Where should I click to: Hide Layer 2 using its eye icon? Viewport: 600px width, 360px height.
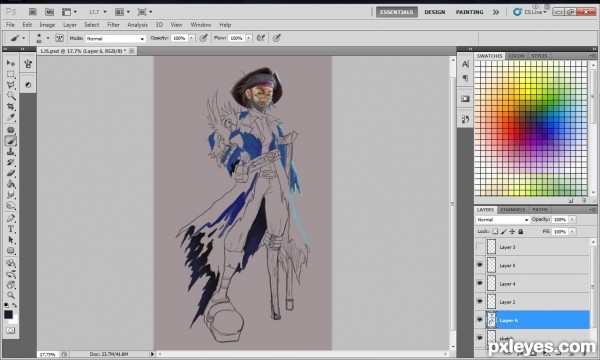(x=480, y=301)
